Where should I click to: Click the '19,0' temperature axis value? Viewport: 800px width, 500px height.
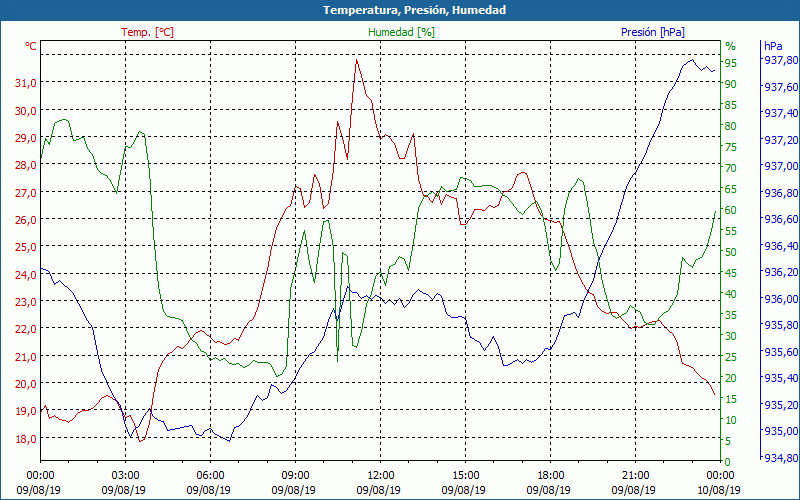pyautogui.click(x=26, y=411)
